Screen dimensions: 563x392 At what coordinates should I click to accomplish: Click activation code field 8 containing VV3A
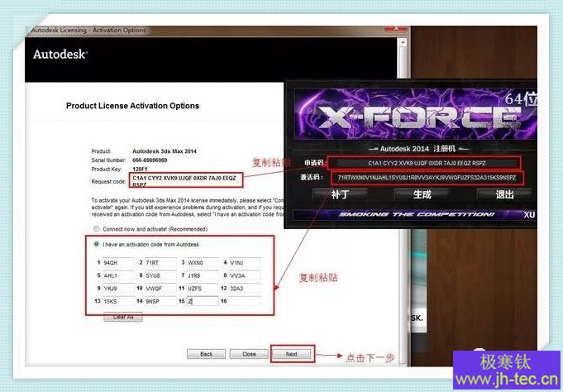(x=245, y=275)
